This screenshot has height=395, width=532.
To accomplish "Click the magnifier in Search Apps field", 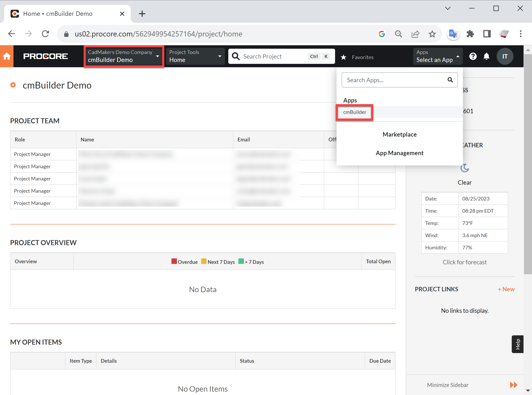I will click(450, 80).
